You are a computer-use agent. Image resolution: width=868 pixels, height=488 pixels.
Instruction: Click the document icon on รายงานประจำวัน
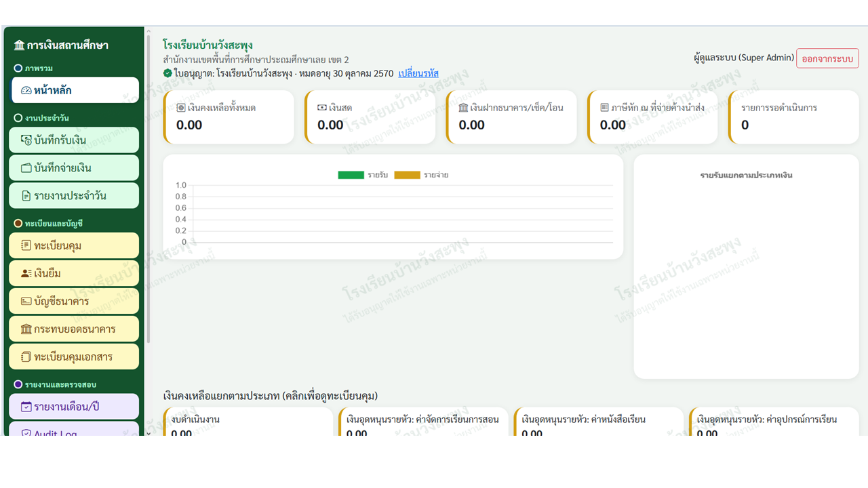(26, 196)
